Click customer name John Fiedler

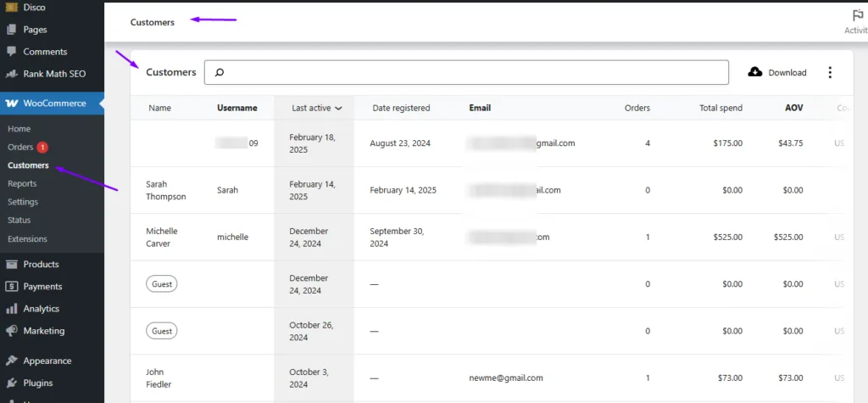click(159, 378)
